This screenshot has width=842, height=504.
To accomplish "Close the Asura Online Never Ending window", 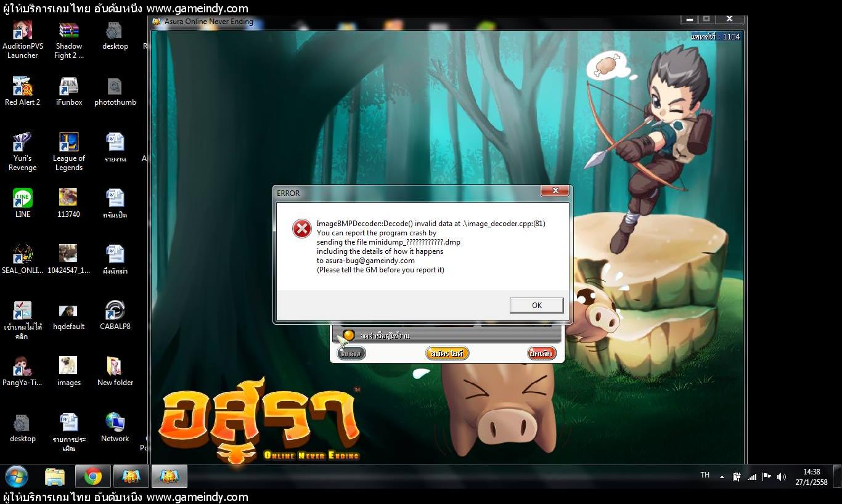I will click(730, 20).
